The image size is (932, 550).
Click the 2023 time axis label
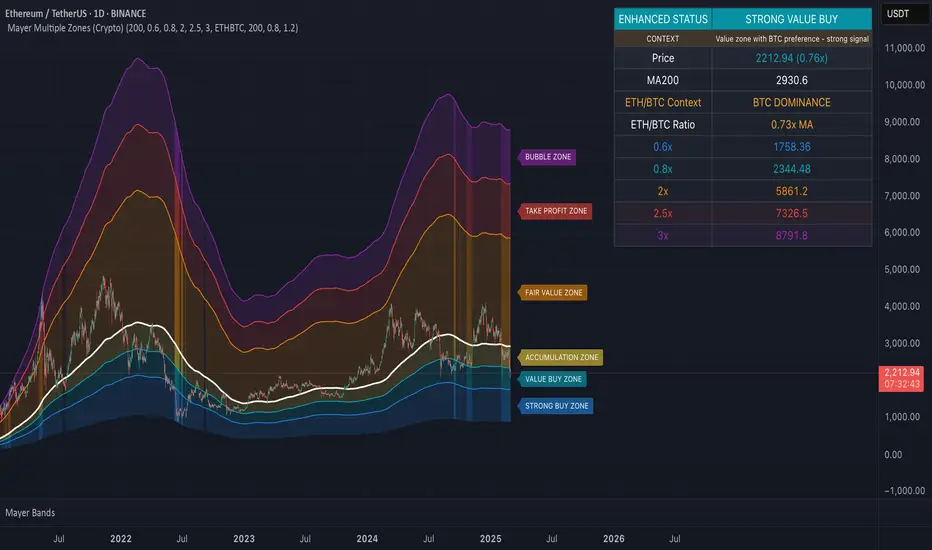click(x=244, y=539)
